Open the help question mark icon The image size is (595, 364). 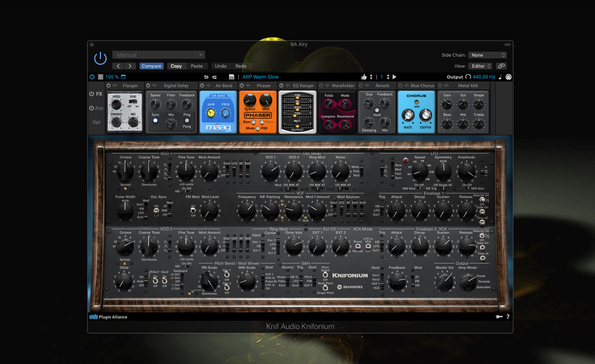508,317
